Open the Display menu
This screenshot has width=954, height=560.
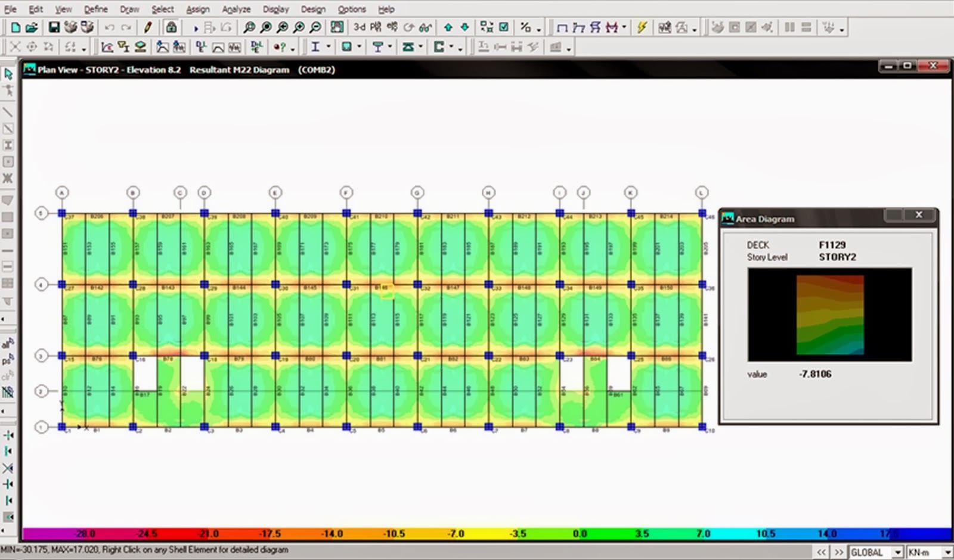coord(275,9)
